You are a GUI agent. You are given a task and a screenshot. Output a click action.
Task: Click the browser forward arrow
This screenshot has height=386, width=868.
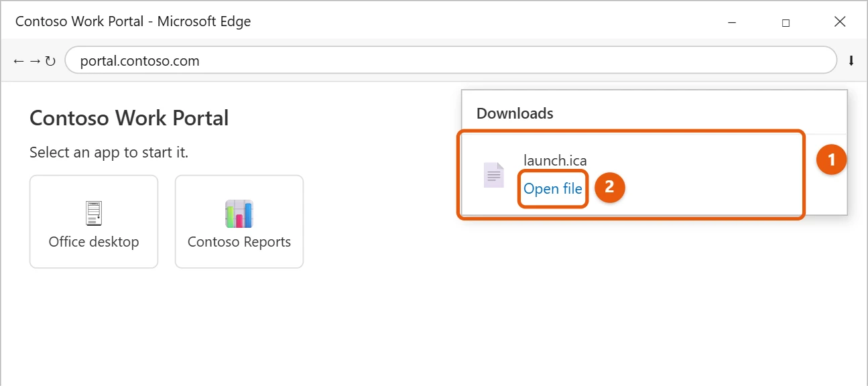tap(35, 61)
